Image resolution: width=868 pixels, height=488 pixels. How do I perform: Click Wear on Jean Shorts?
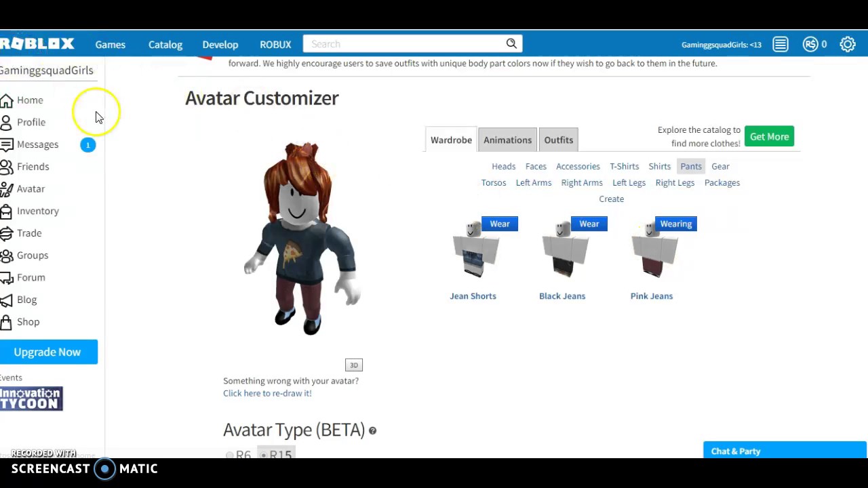(x=500, y=224)
